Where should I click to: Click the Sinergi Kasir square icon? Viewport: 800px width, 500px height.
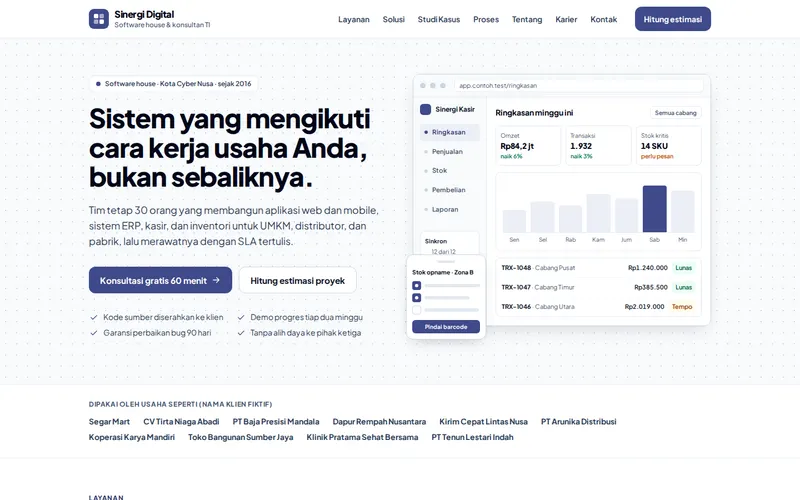(x=425, y=109)
